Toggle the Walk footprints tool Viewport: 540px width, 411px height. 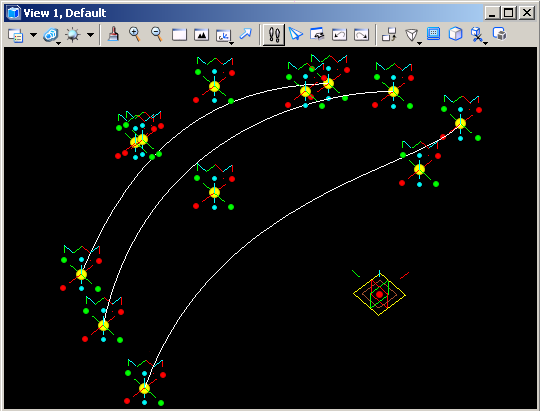point(274,35)
